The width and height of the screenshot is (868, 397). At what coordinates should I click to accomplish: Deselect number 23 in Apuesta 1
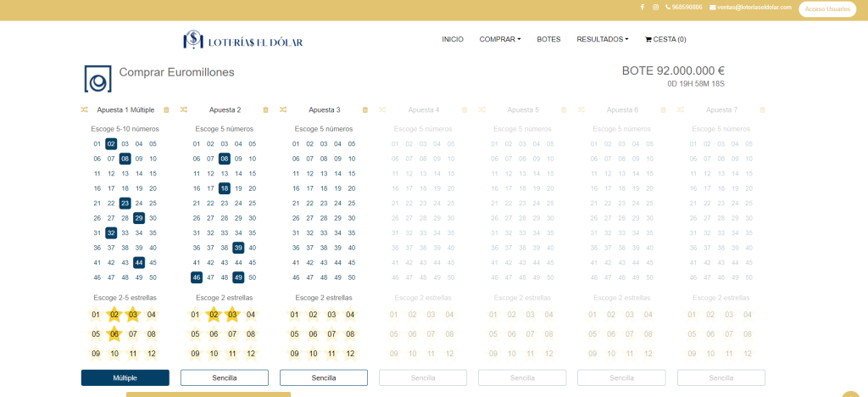point(125,204)
